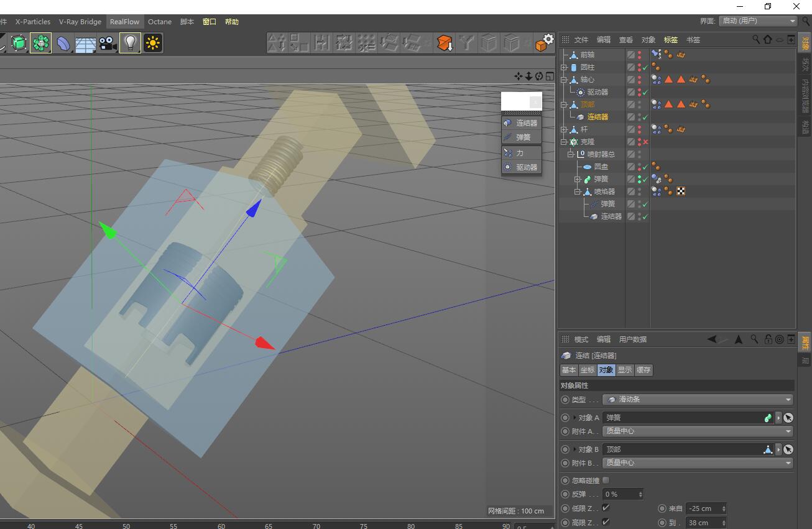The height and width of the screenshot is (529, 812).
Task: Click the 来自 value field showing -25 cm
Action: pyautogui.click(x=706, y=508)
